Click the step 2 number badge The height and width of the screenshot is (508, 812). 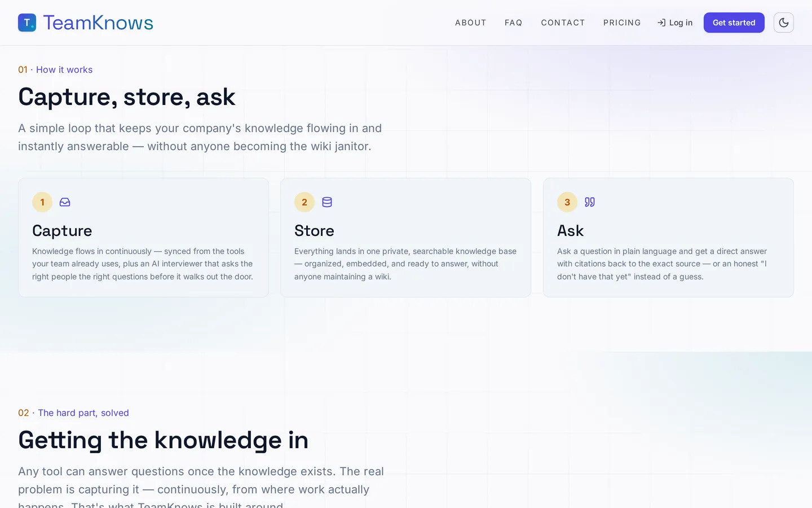point(304,202)
